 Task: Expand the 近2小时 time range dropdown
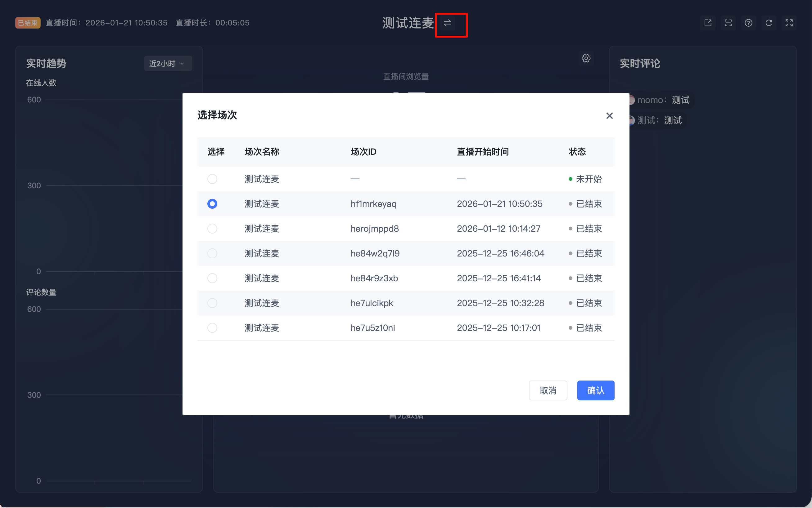[168, 64]
